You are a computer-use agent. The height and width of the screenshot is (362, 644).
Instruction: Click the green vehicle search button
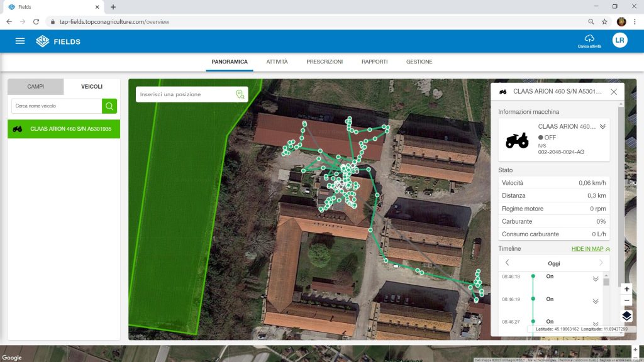[109, 106]
